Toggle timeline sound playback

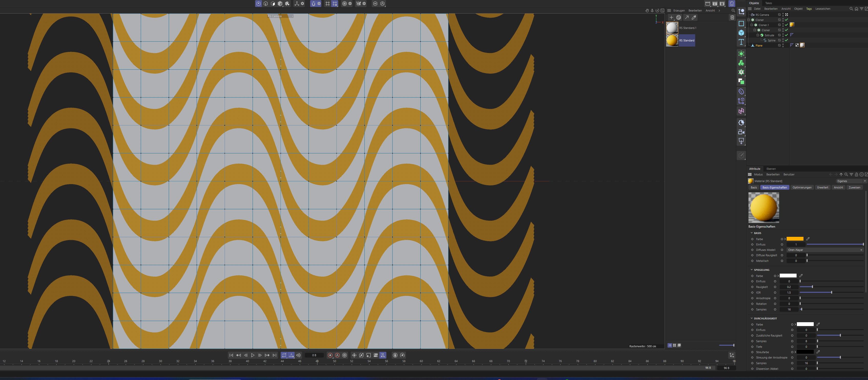point(298,355)
